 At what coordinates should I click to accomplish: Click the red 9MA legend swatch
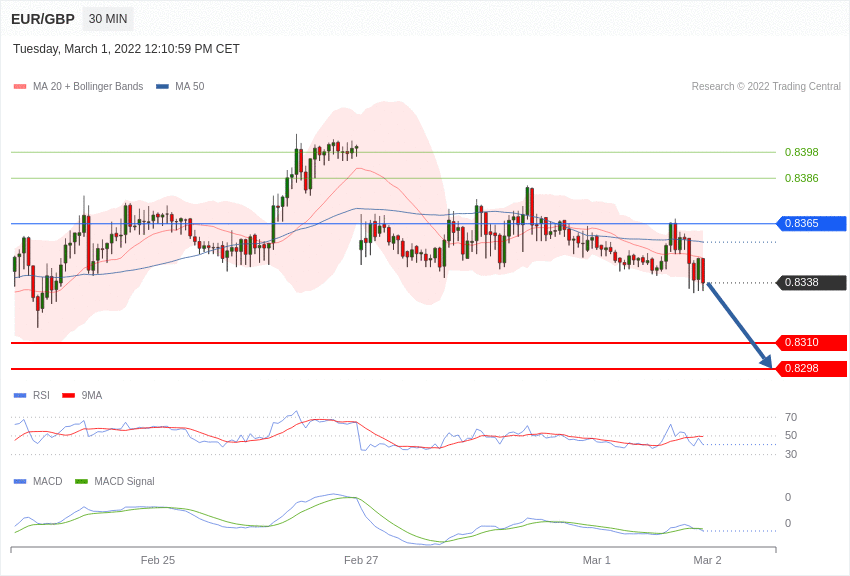coord(69,396)
